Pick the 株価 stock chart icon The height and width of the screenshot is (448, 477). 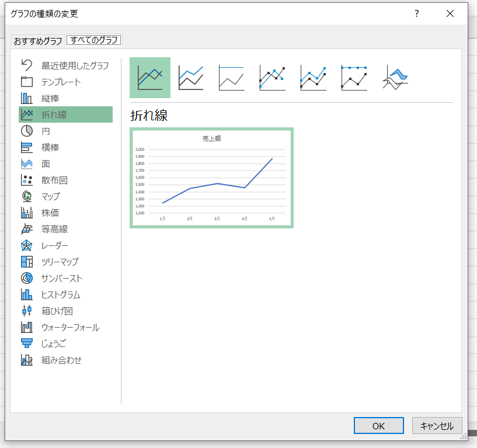(x=27, y=213)
